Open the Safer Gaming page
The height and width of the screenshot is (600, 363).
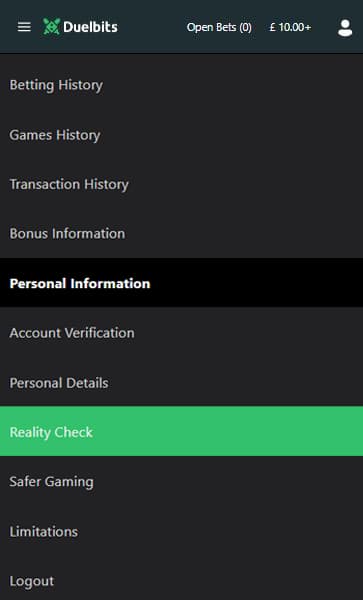pos(181,481)
